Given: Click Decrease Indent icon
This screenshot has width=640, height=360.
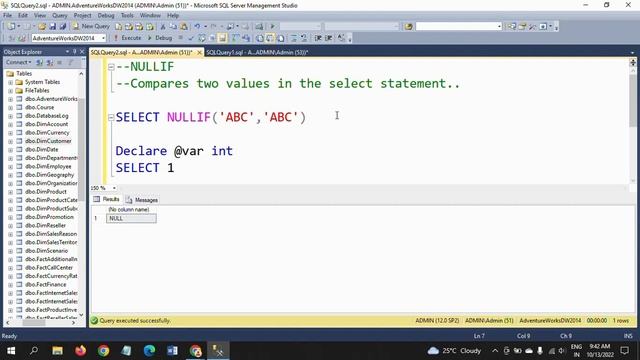Looking at the screenshot, I should click(318, 38).
